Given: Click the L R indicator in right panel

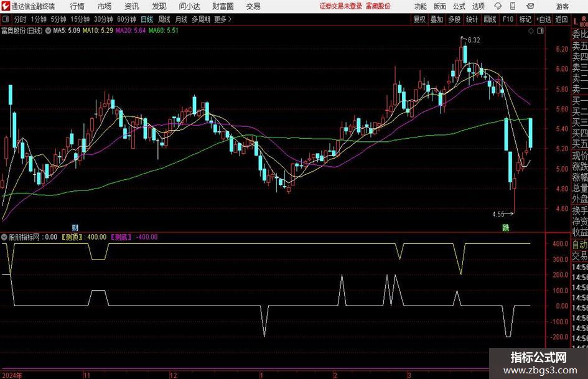Looking at the screenshot, I should tap(581, 21).
